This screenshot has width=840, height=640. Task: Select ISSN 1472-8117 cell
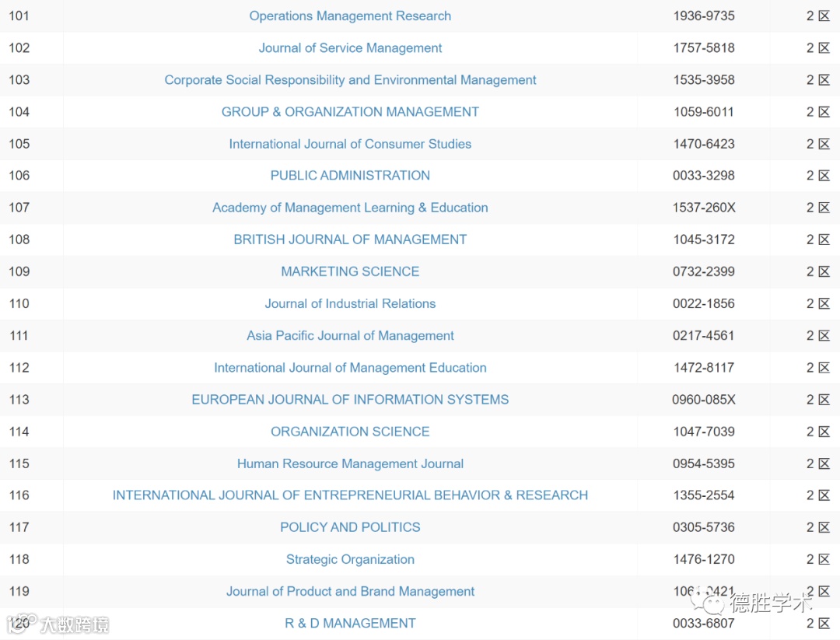tap(703, 368)
